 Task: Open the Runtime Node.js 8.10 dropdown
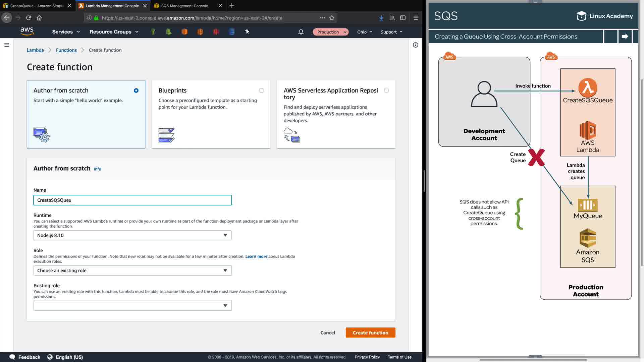[132, 235]
